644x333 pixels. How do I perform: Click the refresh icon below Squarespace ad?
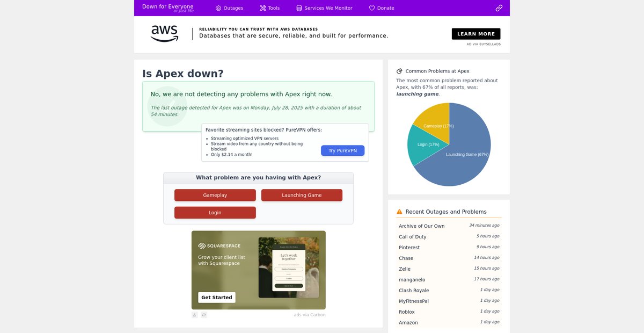(204, 315)
